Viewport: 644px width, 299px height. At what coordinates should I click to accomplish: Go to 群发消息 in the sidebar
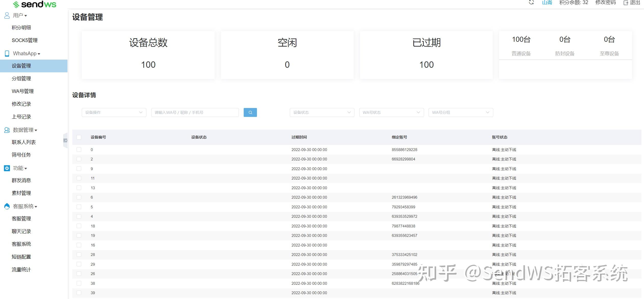click(x=21, y=180)
